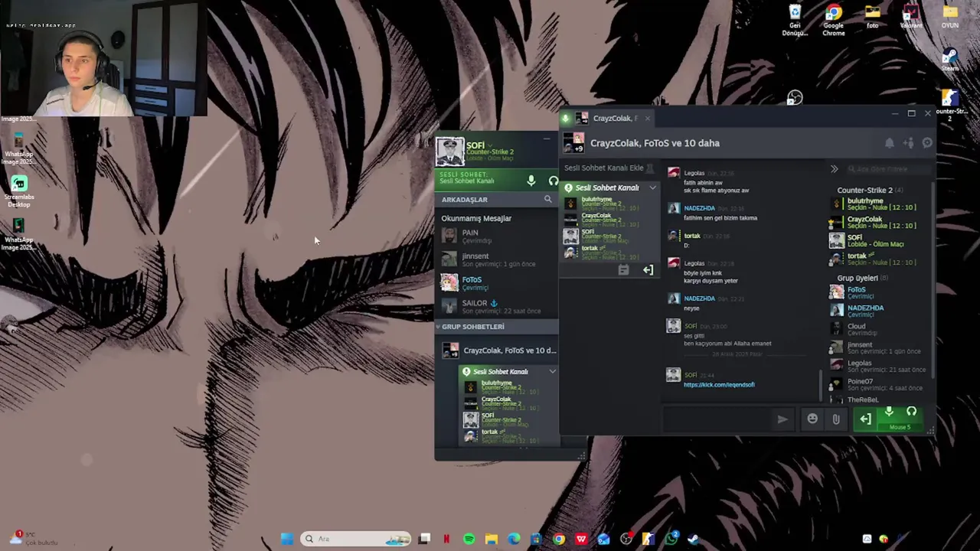
Task: Open Netflix from the taskbar
Action: (x=446, y=539)
